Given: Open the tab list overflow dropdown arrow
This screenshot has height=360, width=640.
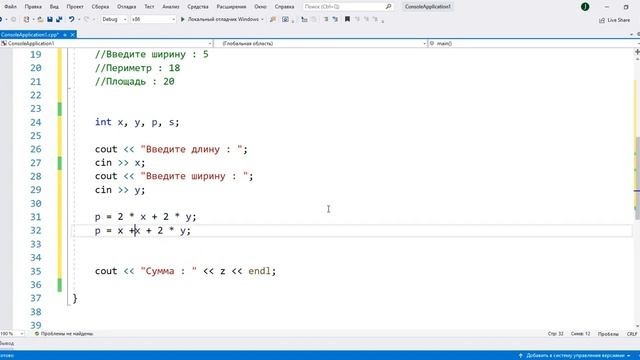Looking at the screenshot, I should click(632, 35).
